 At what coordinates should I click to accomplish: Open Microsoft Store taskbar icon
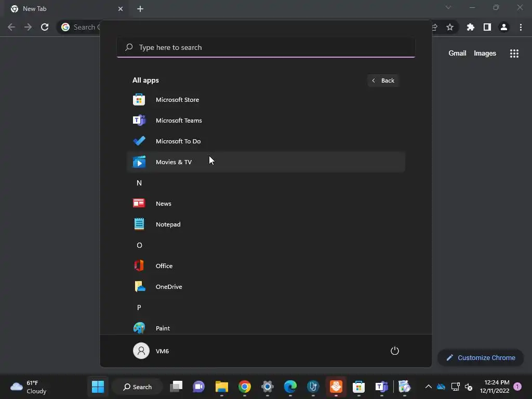pyautogui.click(x=358, y=387)
